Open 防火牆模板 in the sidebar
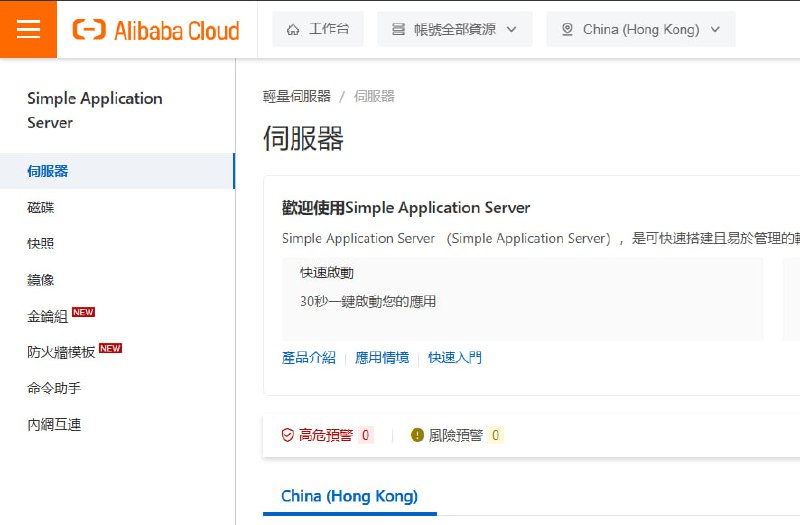Viewport: 800px width, 525px height. coord(61,353)
